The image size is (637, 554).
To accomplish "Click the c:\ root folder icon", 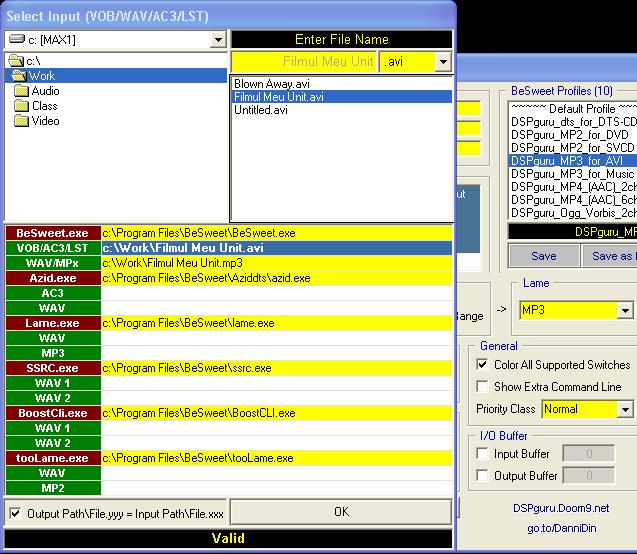I will pyautogui.click(x=15, y=61).
